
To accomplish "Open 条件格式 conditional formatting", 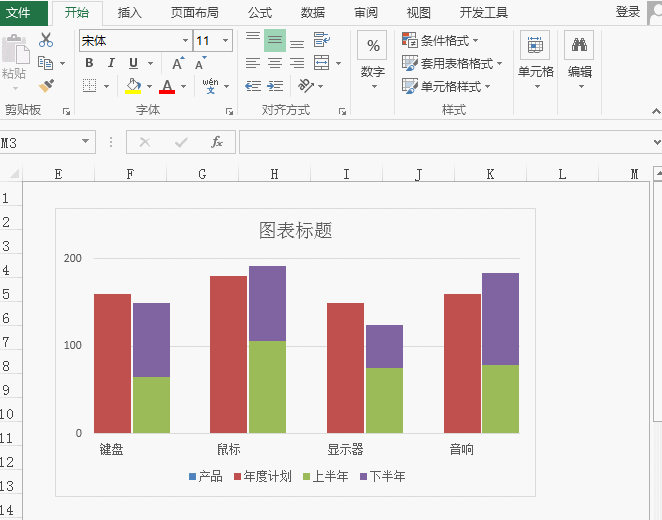I will [x=440, y=41].
